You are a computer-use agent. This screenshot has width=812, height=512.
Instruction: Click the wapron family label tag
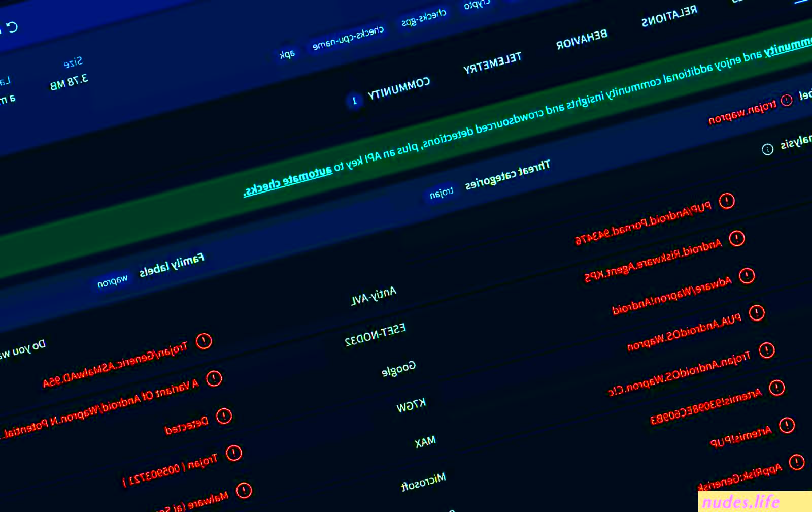[x=112, y=281]
